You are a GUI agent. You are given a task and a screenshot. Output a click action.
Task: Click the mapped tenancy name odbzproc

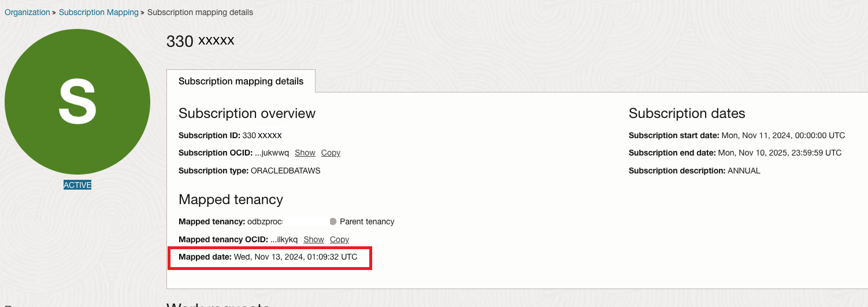click(265, 221)
